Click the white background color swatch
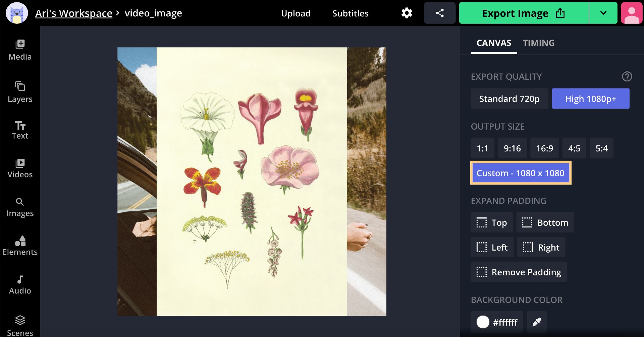 coord(483,322)
